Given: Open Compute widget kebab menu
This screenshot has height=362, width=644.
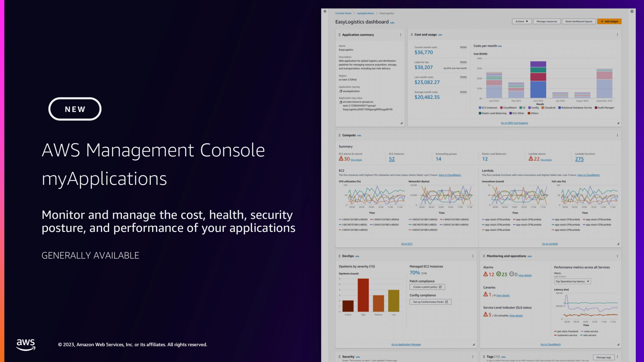Looking at the screenshot, I should [617, 135].
